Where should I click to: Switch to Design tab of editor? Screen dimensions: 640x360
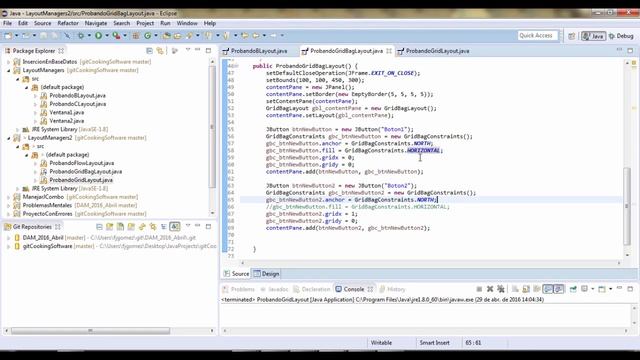pos(267,274)
